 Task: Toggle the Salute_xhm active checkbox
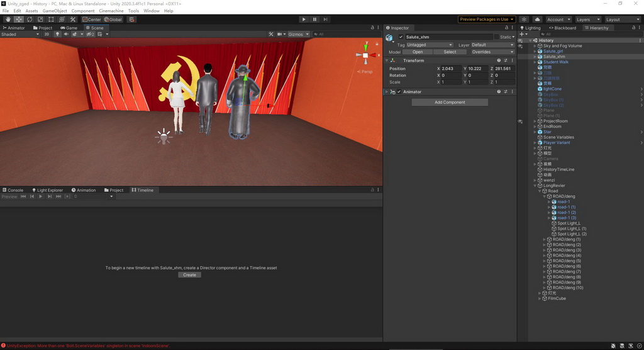point(401,37)
